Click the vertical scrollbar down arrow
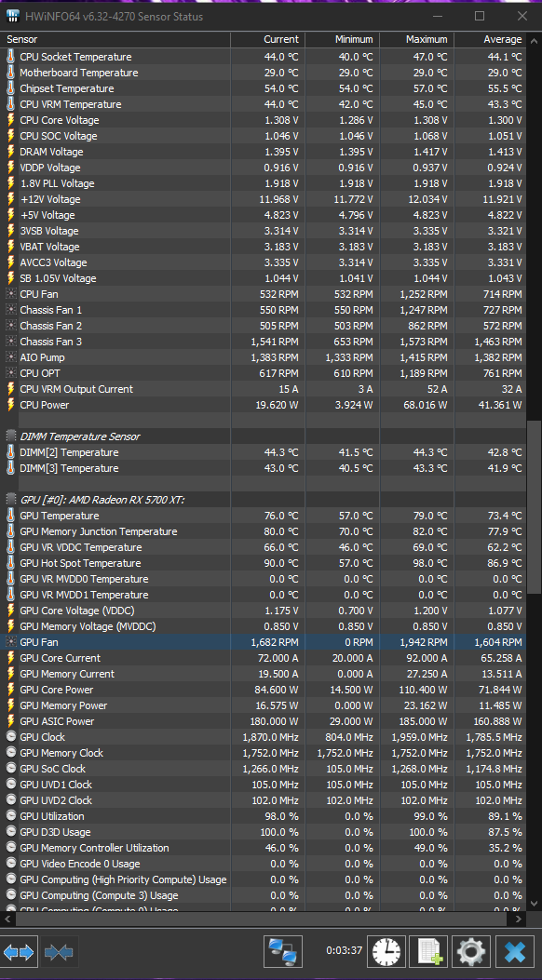The width and height of the screenshot is (542, 980). tap(533, 905)
